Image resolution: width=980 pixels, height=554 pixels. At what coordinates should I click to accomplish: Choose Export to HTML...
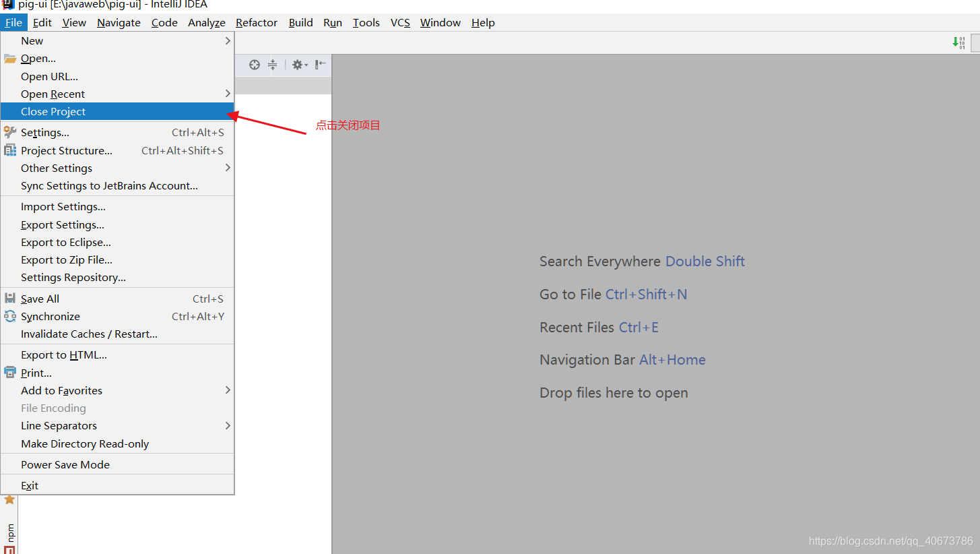click(117, 355)
